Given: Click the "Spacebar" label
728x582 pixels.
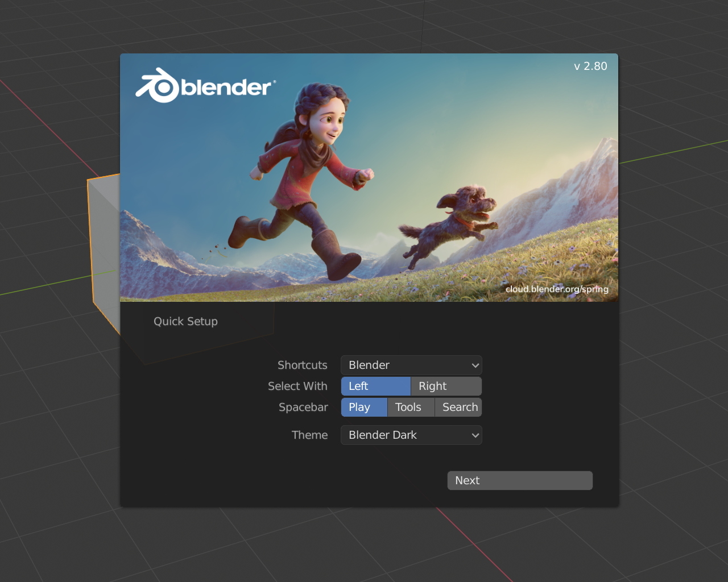Looking at the screenshot, I should 303,407.
